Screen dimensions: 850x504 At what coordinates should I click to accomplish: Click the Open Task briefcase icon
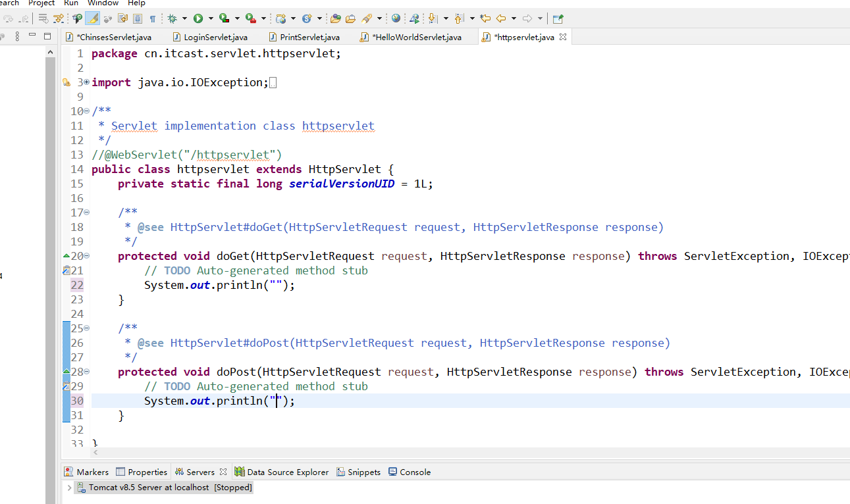click(x=350, y=18)
